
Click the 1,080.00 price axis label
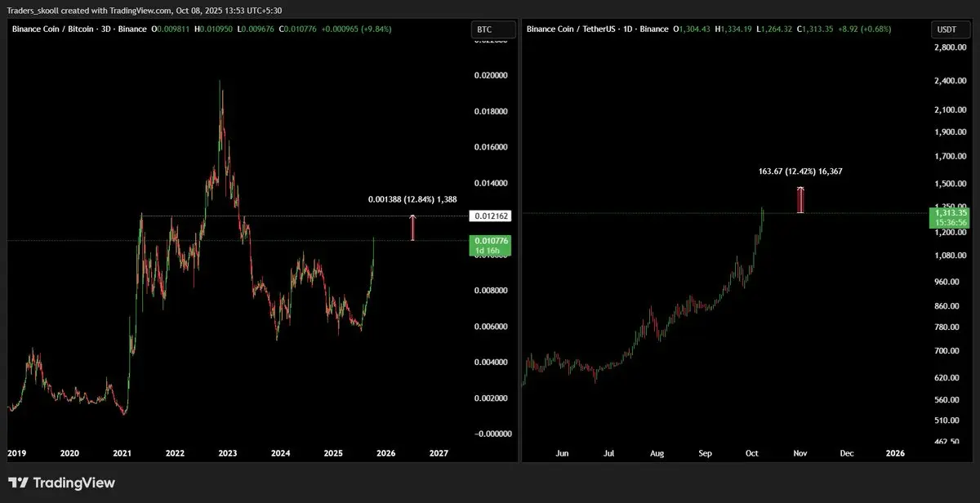click(950, 256)
